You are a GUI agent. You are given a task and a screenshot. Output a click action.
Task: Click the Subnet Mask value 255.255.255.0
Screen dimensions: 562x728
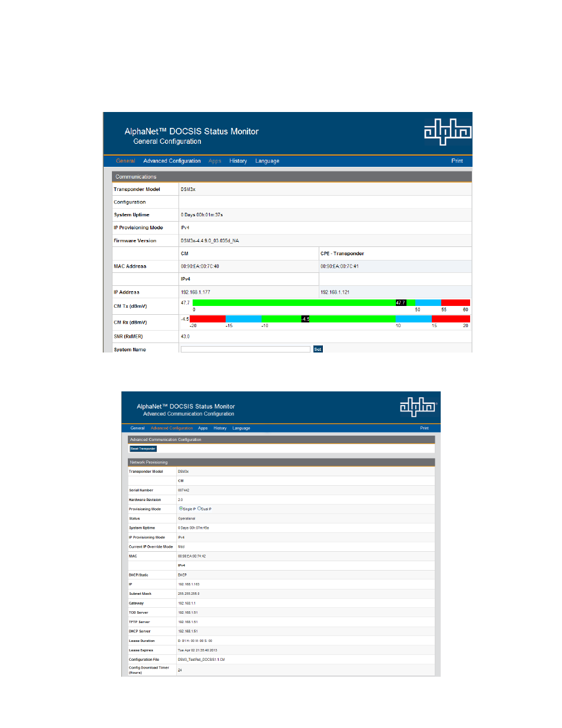(x=189, y=594)
